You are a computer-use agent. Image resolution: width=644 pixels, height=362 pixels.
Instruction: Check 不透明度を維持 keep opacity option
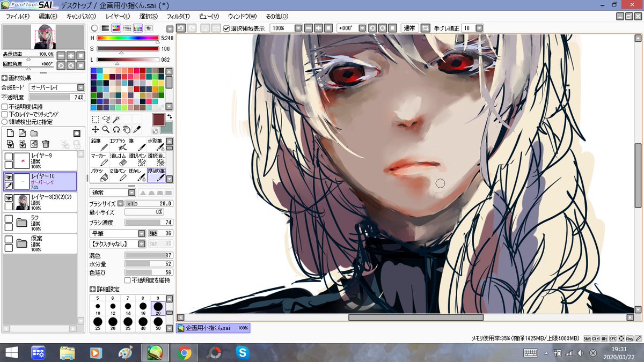point(128,280)
